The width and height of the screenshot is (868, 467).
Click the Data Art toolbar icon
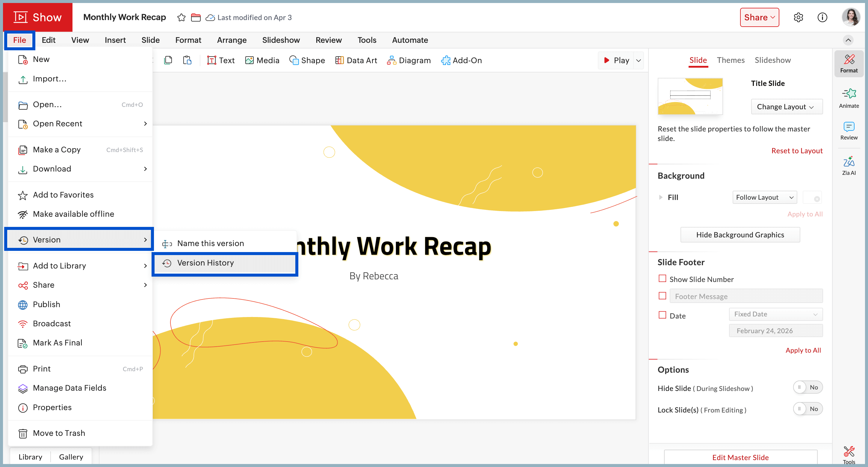(x=356, y=60)
